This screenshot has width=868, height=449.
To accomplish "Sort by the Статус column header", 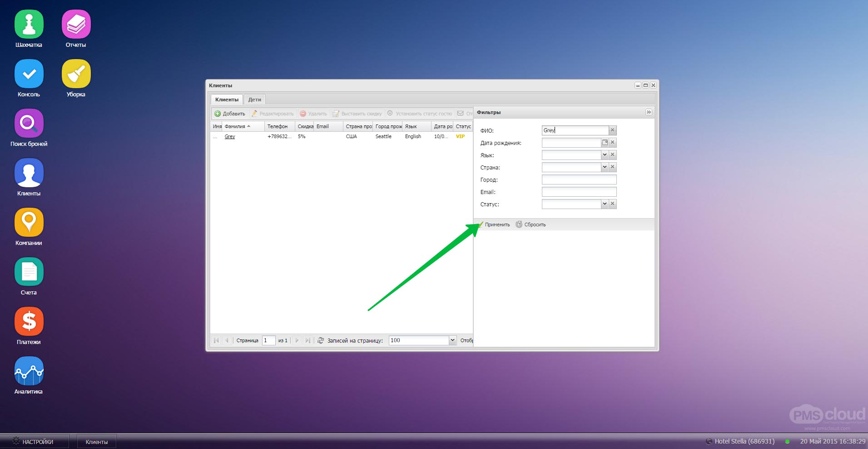I will 463,126.
